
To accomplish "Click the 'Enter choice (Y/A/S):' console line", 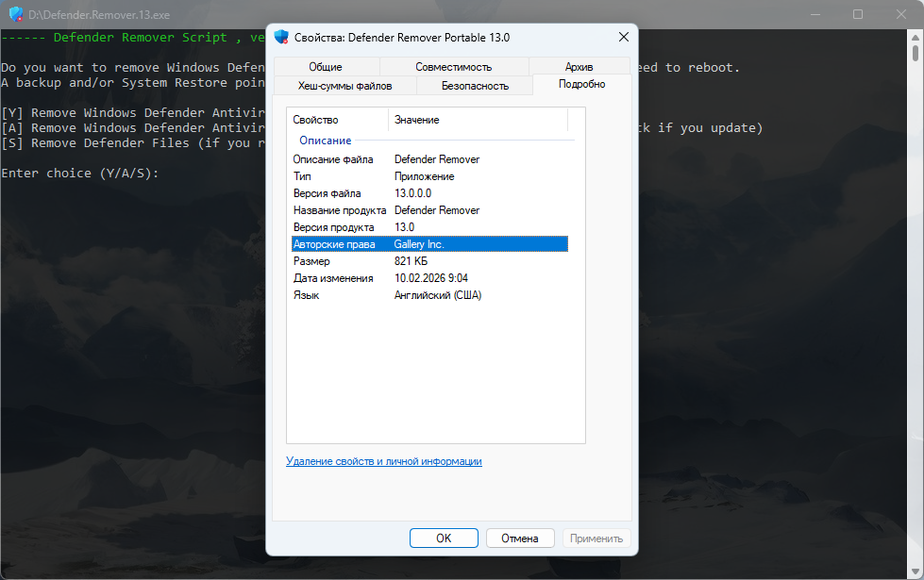I will pyautogui.click(x=80, y=174).
